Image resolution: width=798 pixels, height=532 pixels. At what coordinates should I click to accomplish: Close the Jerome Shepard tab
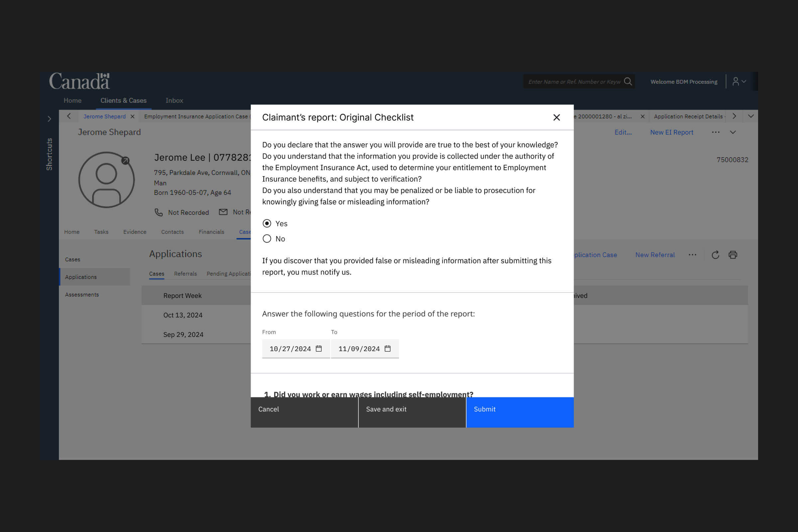[x=133, y=116]
